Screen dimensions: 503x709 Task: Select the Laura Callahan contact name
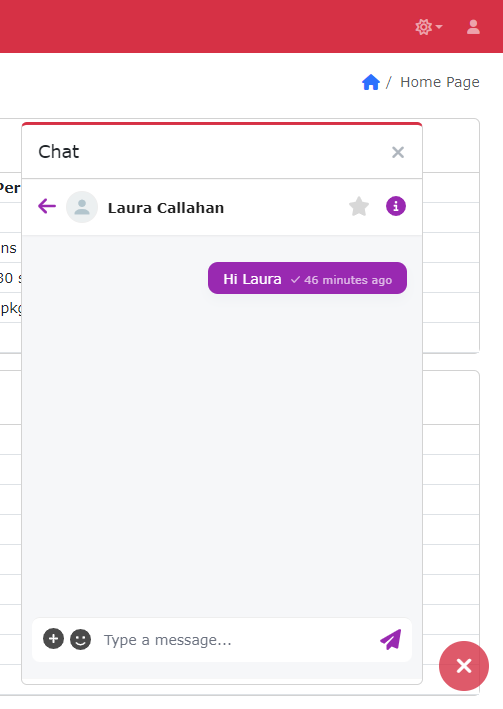click(166, 208)
